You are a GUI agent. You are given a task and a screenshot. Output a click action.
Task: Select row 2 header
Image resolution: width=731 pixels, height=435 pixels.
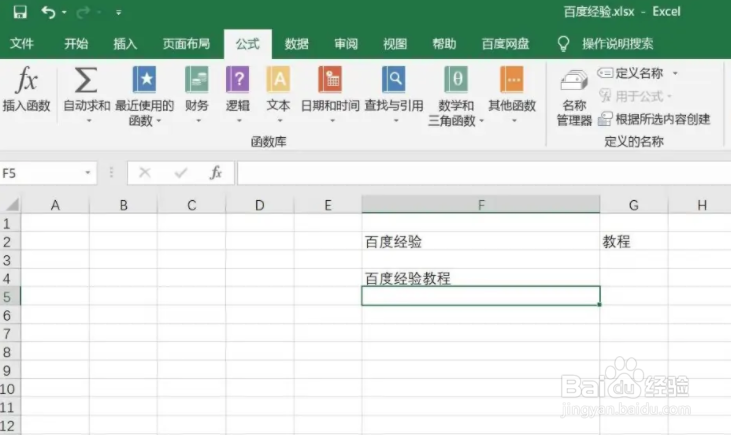tap(10, 242)
